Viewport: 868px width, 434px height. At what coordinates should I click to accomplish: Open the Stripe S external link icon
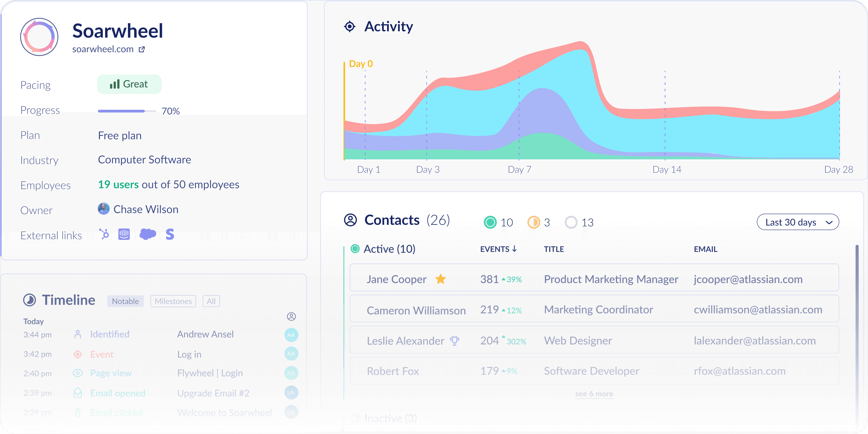tap(170, 234)
